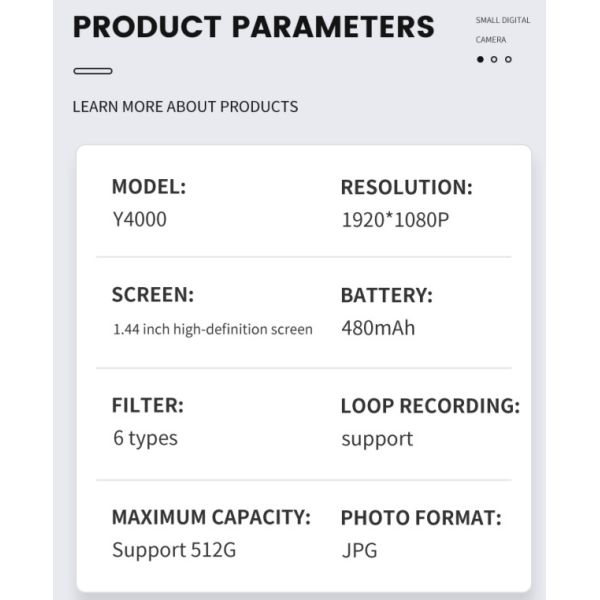Click the pill-shaped line under the heading
The image size is (600, 600).
[93, 71]
